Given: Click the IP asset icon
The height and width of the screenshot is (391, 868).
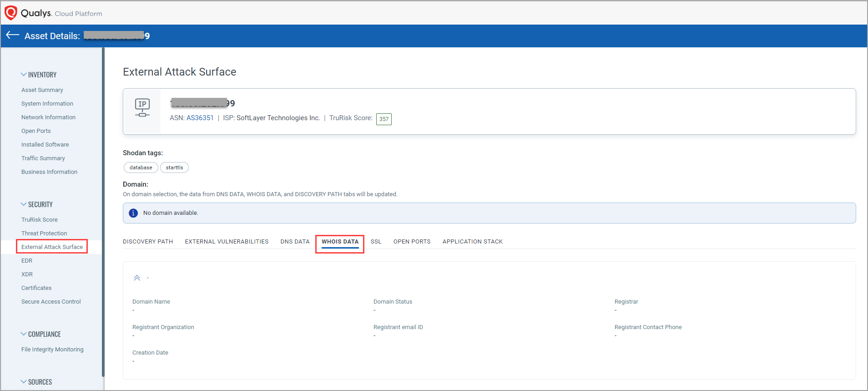Looking at the screenshot, I should pos(142,108).
